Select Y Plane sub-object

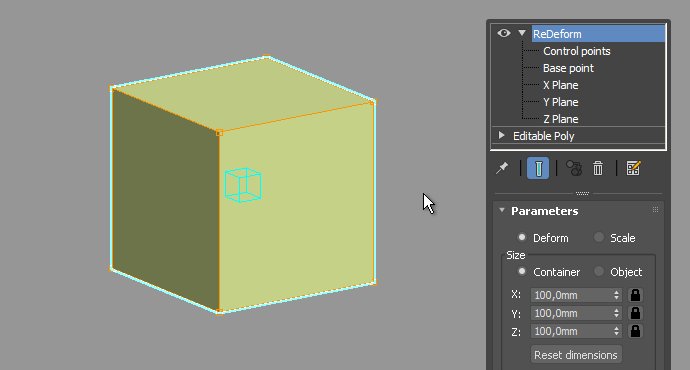tap(561, 102)
